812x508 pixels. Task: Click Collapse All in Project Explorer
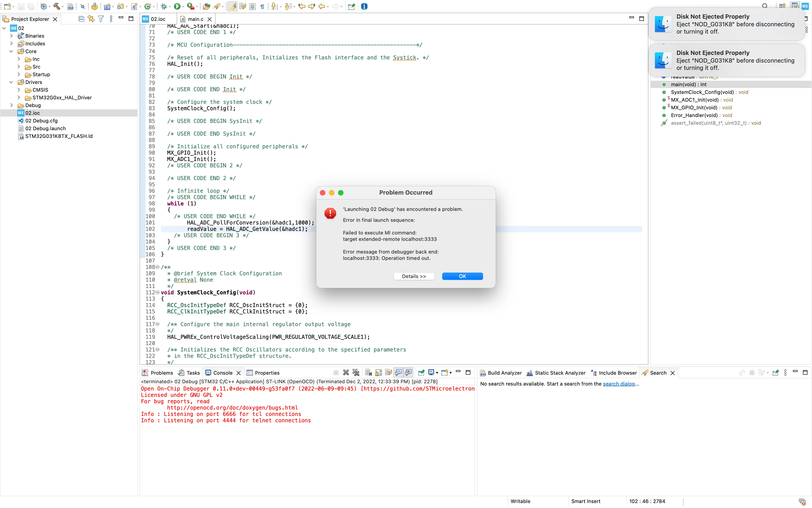point(81,19)
